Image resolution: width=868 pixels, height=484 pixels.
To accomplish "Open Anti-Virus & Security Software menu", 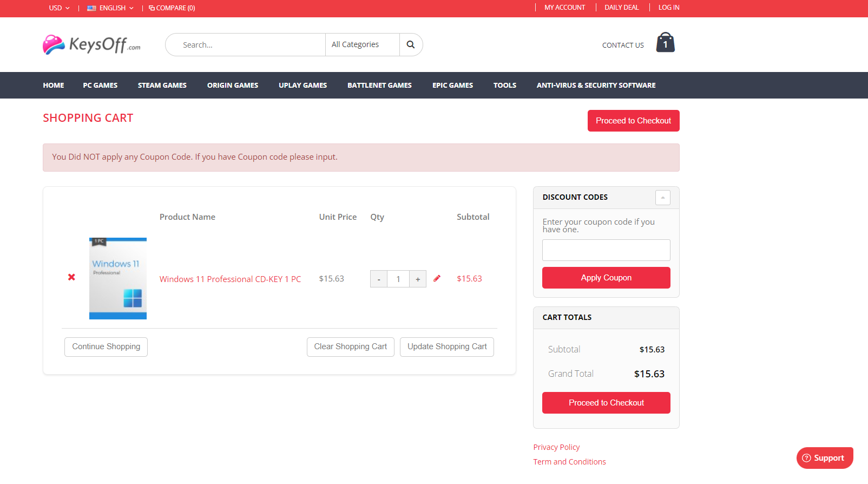I will click(596, 86).
